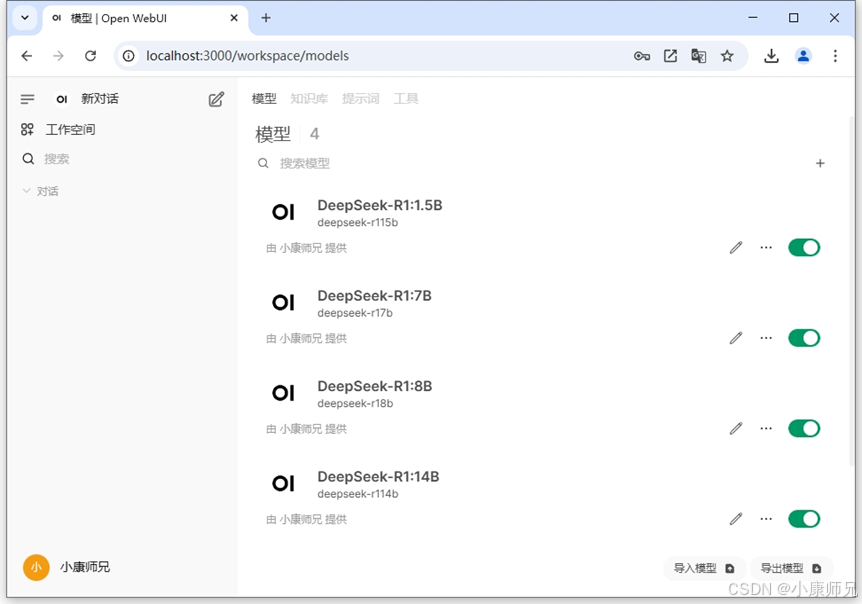
Task: Click the 导入模型 import button
Action: click(704, 567)
